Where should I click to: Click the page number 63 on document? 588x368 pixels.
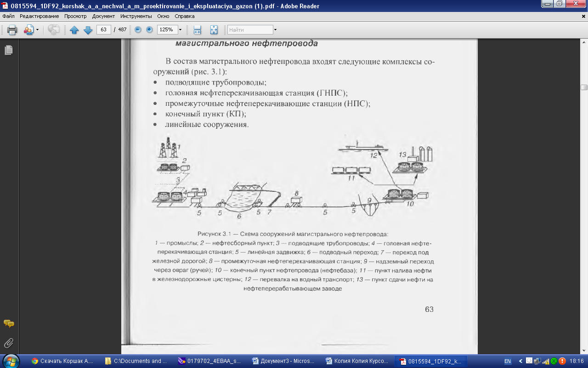pyautogui.click(x=429, y=310)
